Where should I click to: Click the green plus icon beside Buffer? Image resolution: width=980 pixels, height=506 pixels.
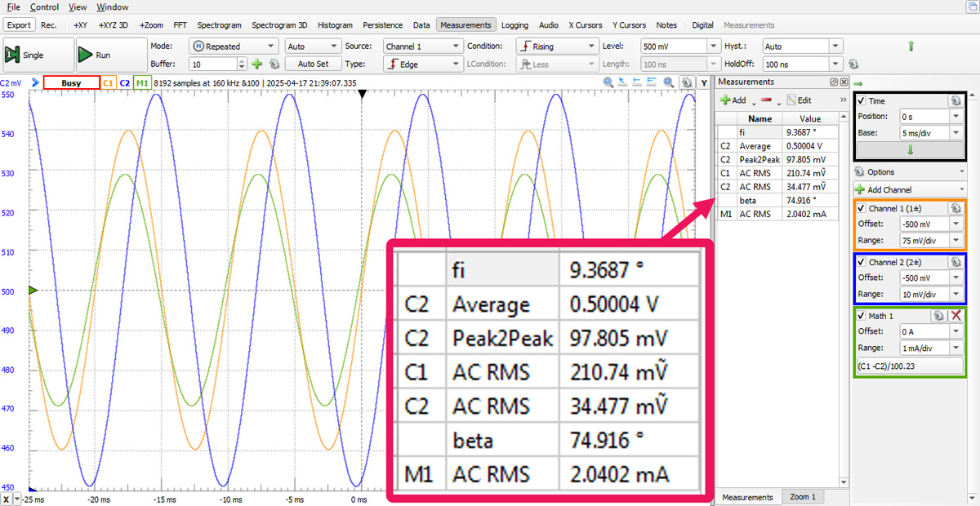coord(256,64)
